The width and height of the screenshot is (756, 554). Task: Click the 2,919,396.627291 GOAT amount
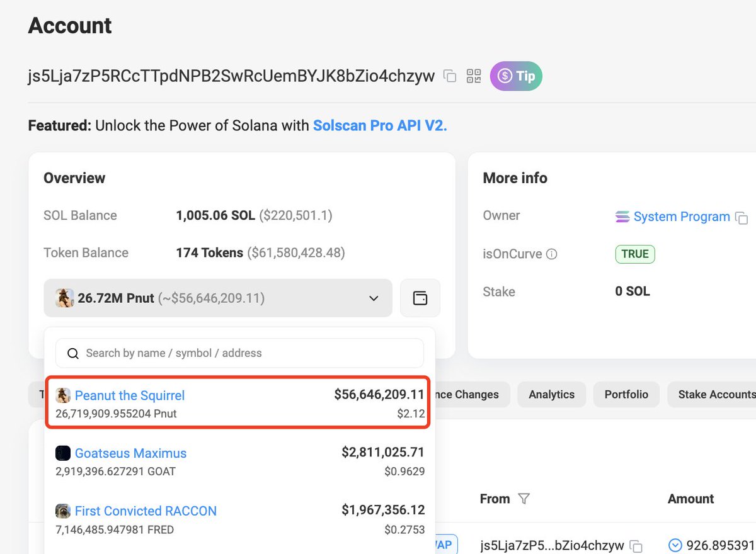point(116,472)
